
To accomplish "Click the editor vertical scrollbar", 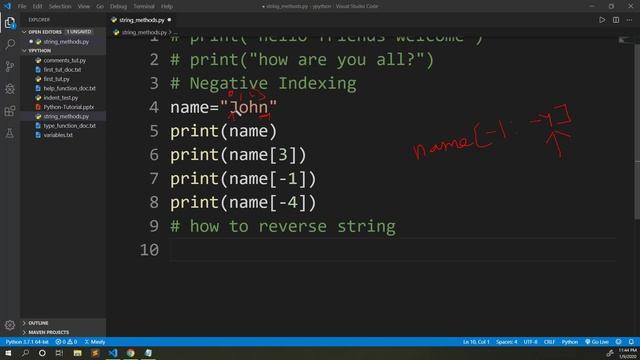I will pos(637,131).
